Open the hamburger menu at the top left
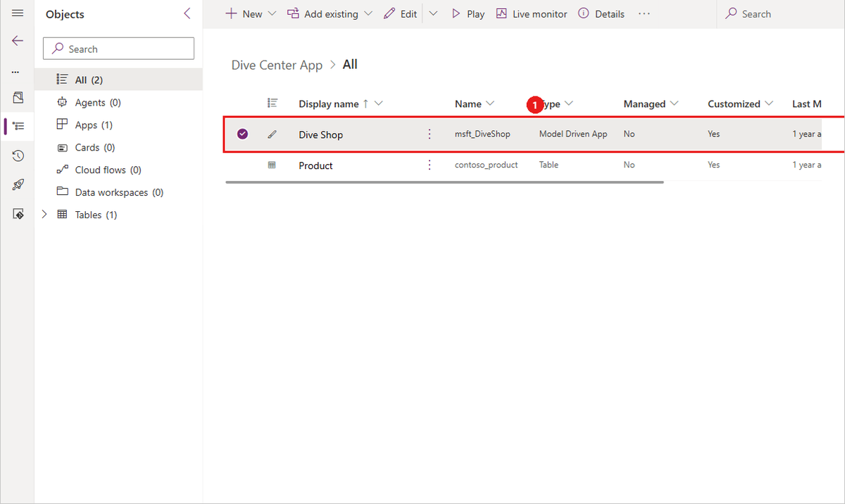This screenshot has width=845, height=504. pos(17,13)
